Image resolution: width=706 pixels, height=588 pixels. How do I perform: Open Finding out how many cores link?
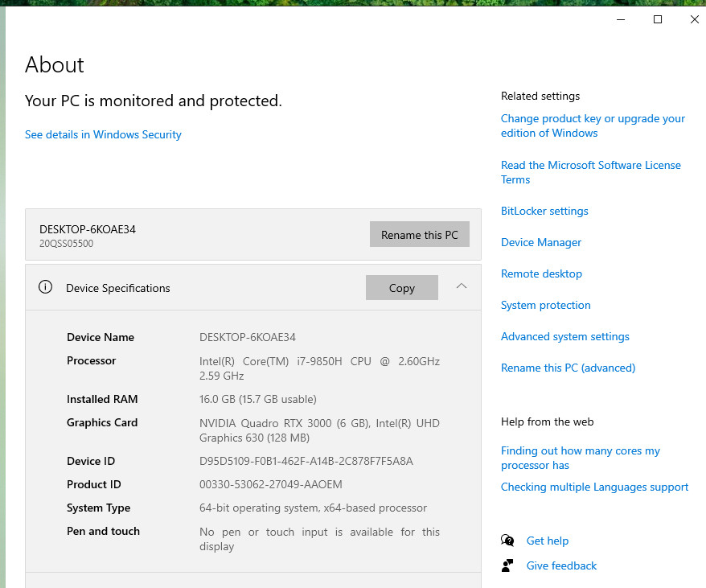click(581, 458)
